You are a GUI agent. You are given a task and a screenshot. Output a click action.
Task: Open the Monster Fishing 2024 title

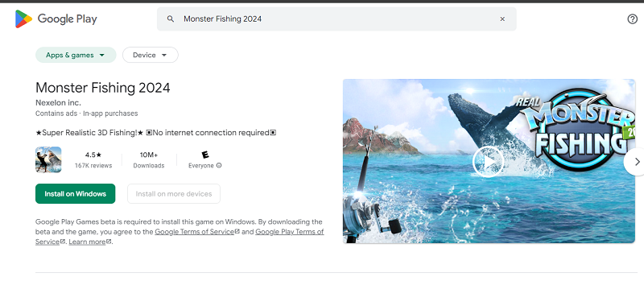103,88
